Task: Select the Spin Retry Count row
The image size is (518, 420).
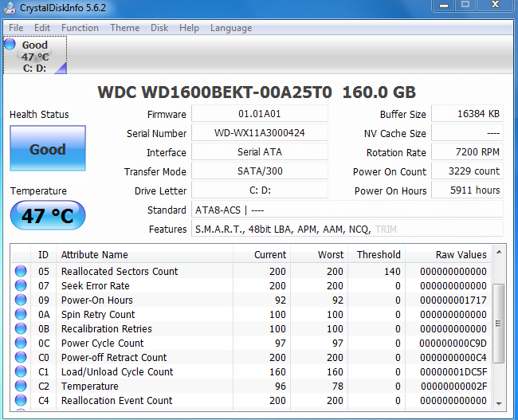Action: click(x=251, y=314)
